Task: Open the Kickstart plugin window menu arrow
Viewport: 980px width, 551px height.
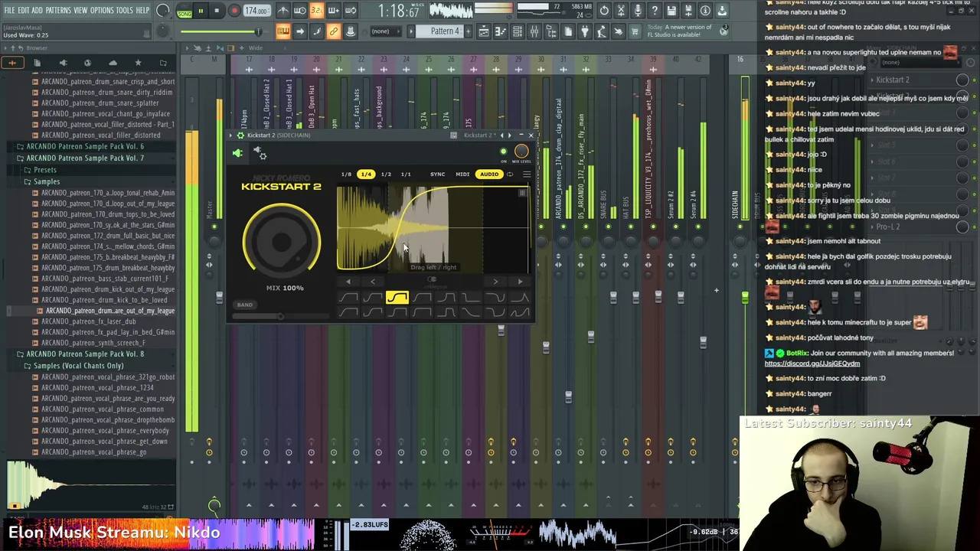Action: pos(230,135)
